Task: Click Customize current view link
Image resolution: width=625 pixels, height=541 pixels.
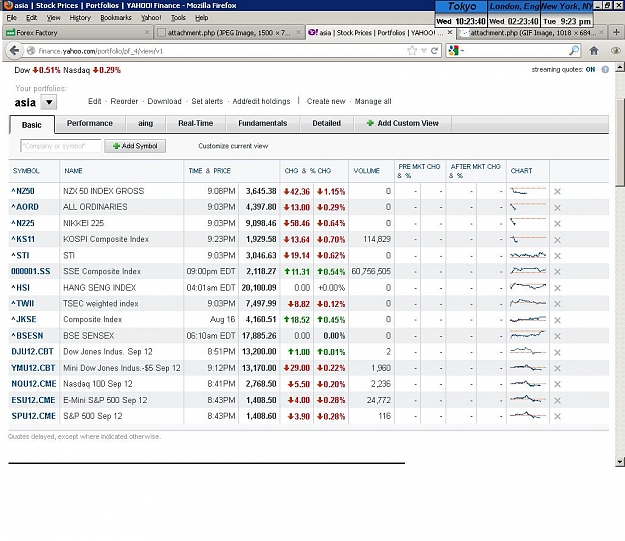Action: [x=233, y=146]
